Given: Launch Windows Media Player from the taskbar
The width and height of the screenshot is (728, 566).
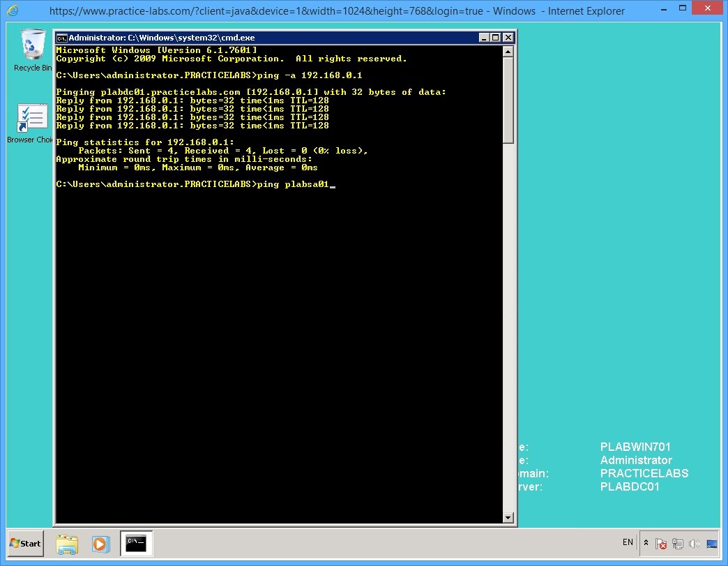Looking at the screenshot, I should pyautogui.click(x=101, y=544).
